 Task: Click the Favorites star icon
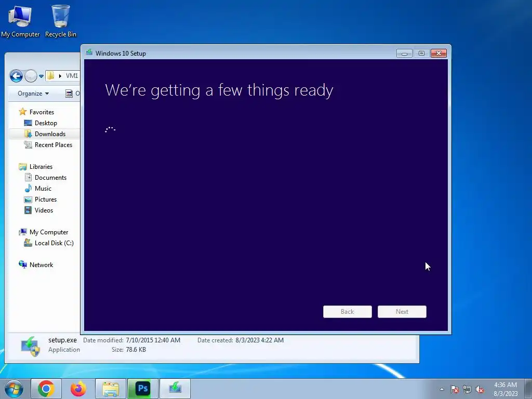click(x=23, y=112)
